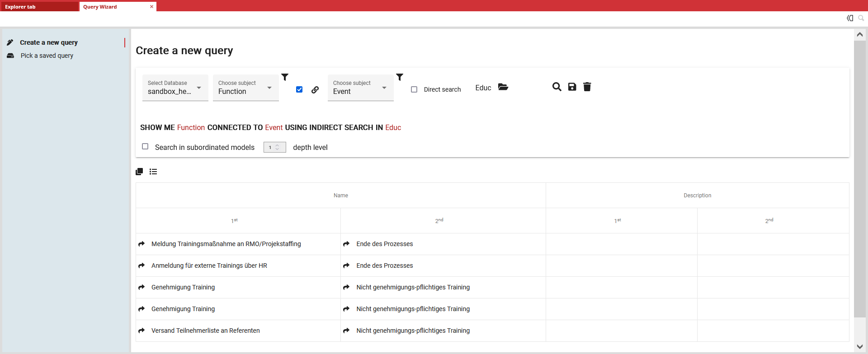This screenshot has width=868, height=354.
Task: Switch to list view icon above results
Action: pos(153,172)
